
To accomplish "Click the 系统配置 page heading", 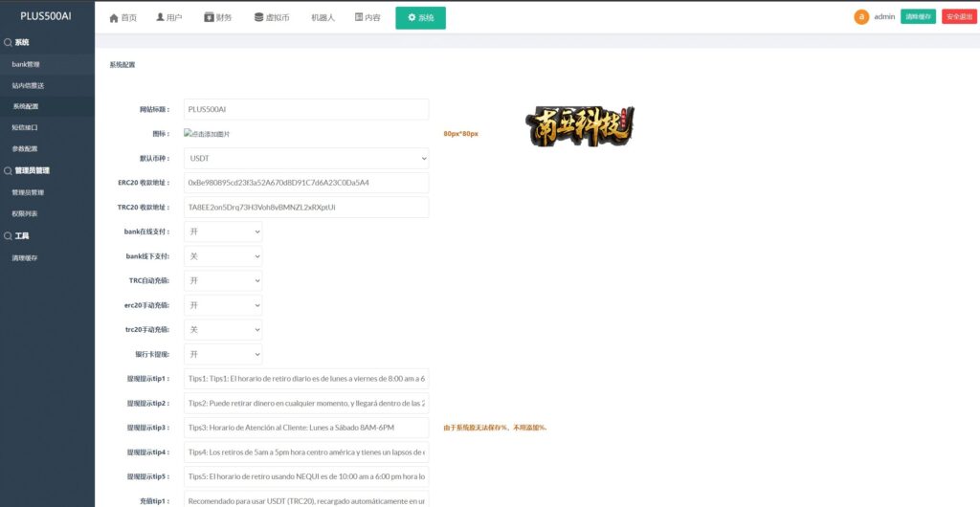I will 122,64.
